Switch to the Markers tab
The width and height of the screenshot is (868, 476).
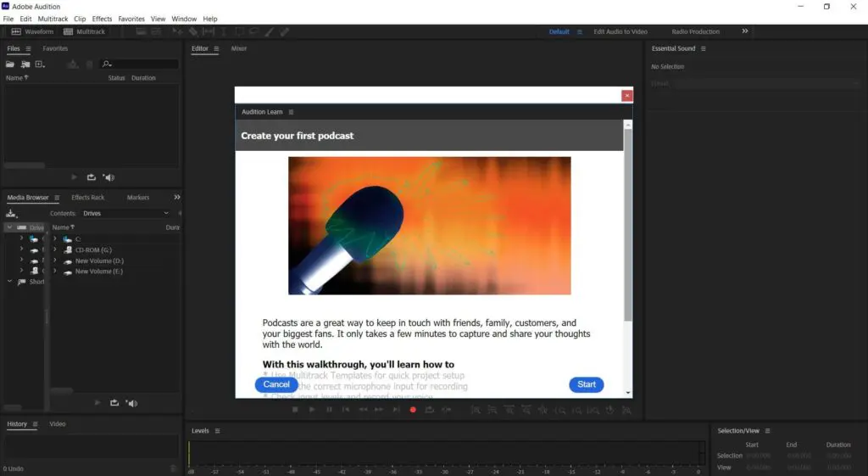138,198
